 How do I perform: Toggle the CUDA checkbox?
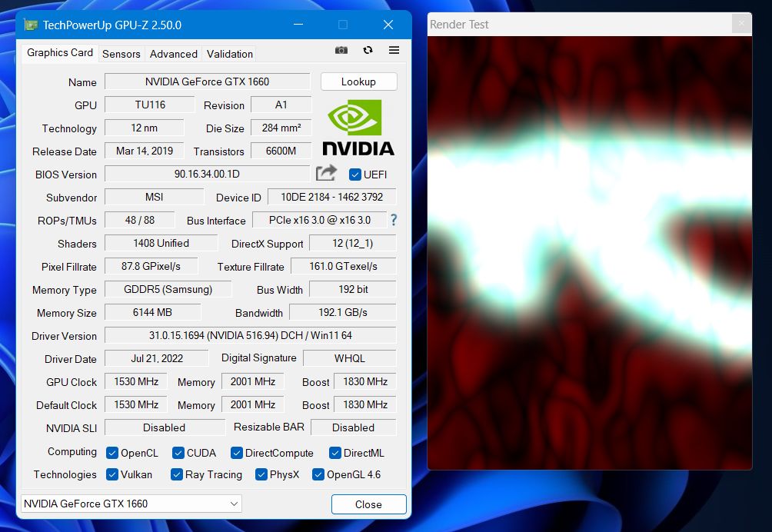[x=178, y=453]
